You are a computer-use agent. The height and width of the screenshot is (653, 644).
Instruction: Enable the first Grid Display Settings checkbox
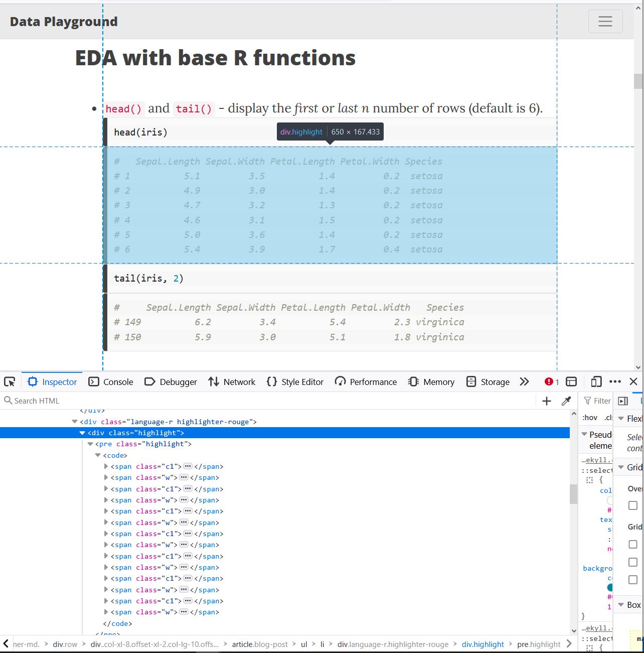(x=633, y=545)
